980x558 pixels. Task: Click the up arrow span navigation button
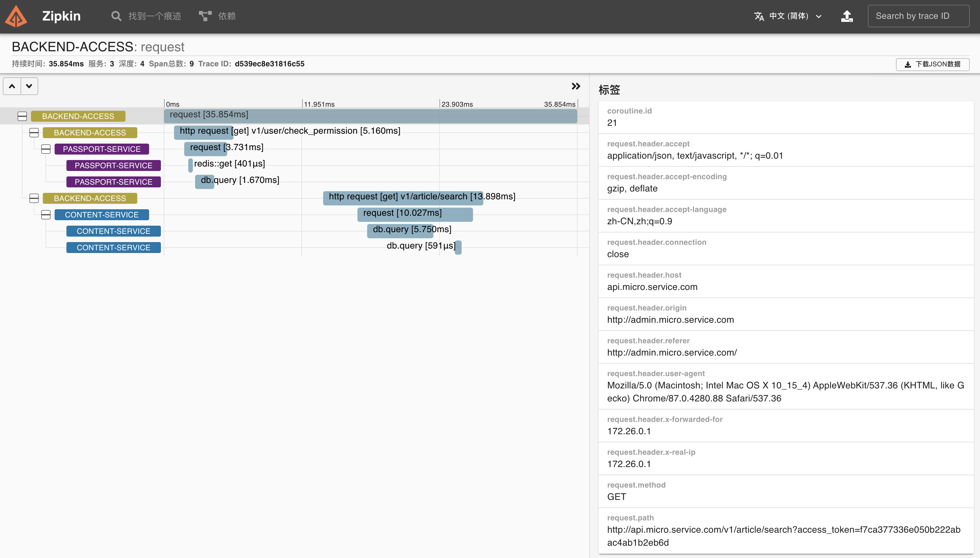(x=12, y=86)
